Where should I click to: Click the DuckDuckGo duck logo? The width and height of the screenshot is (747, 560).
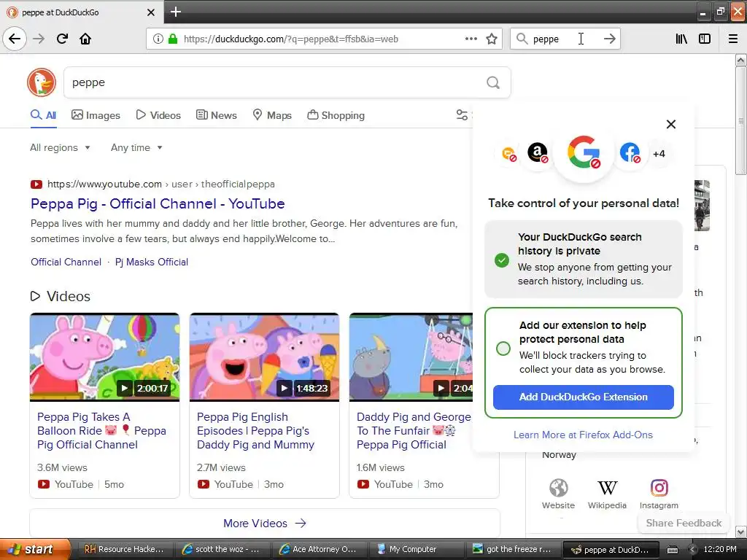tap(42, 82)
